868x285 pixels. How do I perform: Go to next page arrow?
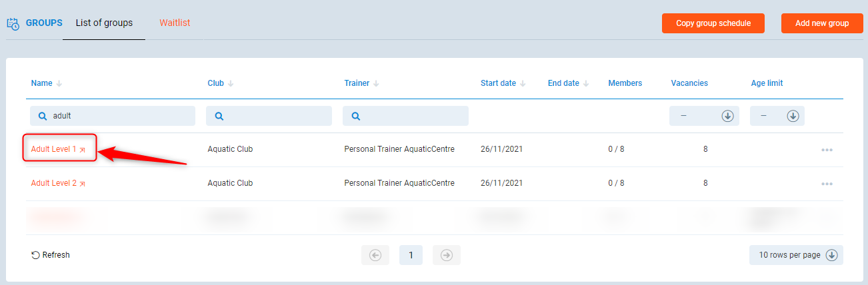[x=447, y=255]
